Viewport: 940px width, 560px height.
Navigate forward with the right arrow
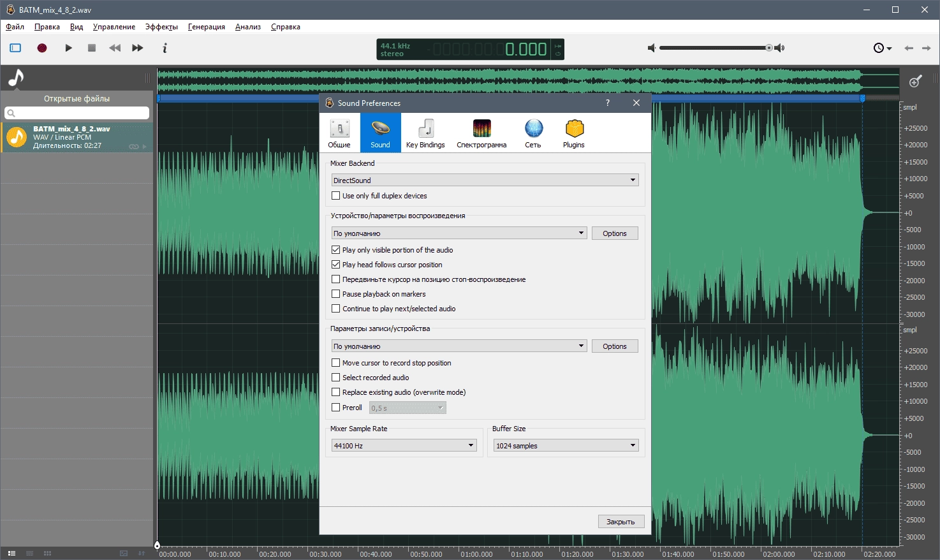pyautogui.click(x=927, y=48)
